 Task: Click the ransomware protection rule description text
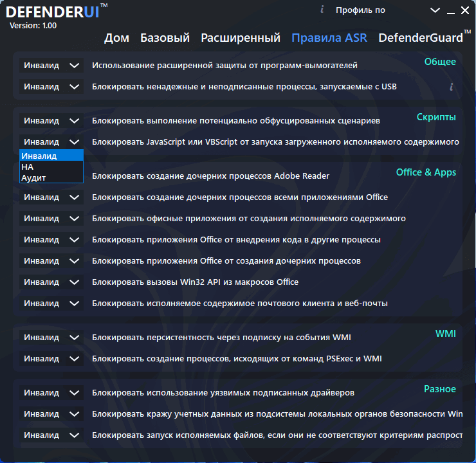(224, 66)
